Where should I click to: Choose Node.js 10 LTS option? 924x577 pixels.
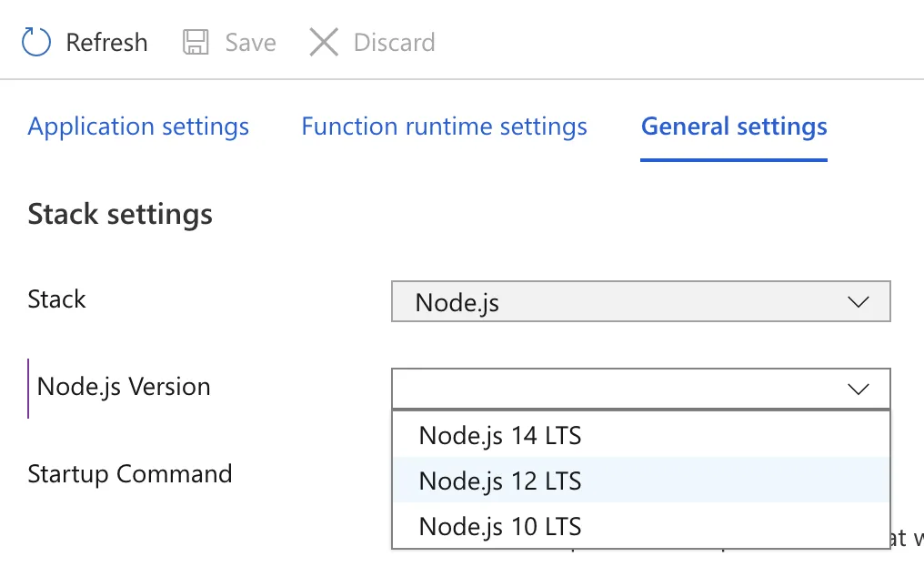click(x=641, y=526)
